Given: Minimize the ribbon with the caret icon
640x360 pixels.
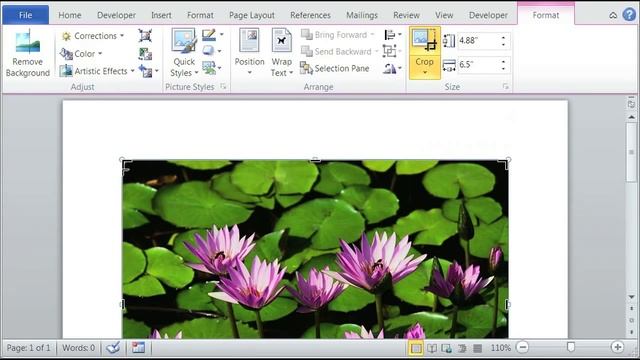Looking at the screenshot, I should point(613,16).
